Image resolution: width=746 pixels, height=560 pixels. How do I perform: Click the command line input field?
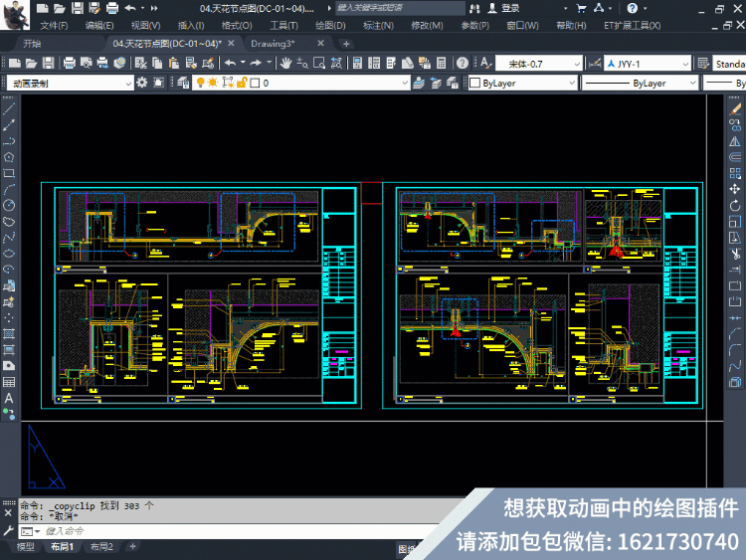pos(238,531)
